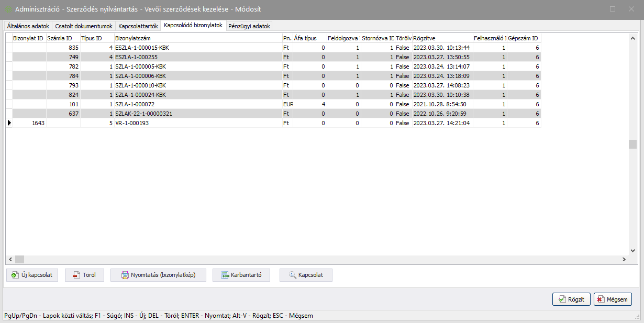Click the row selector for VR-1-000193

pos(9,123)
